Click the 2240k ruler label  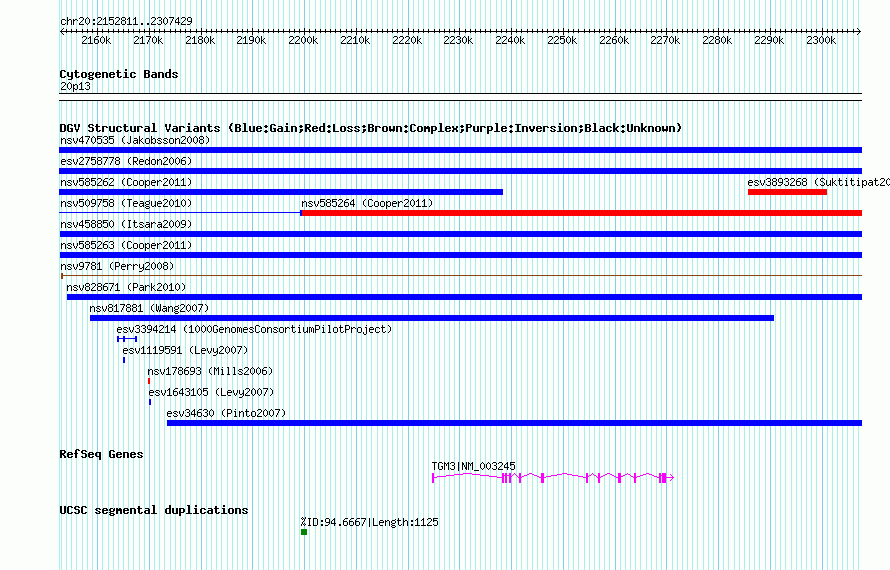pos(510,40)
